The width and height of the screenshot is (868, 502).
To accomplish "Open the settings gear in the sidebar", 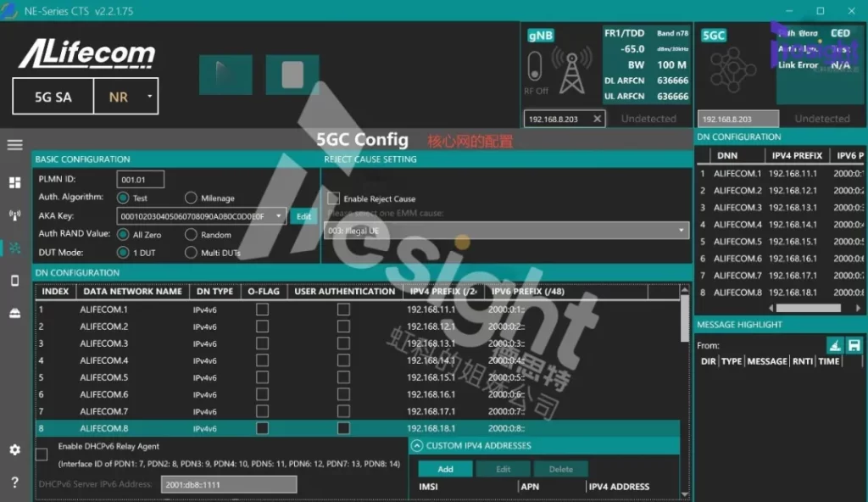I will point(14,449).
